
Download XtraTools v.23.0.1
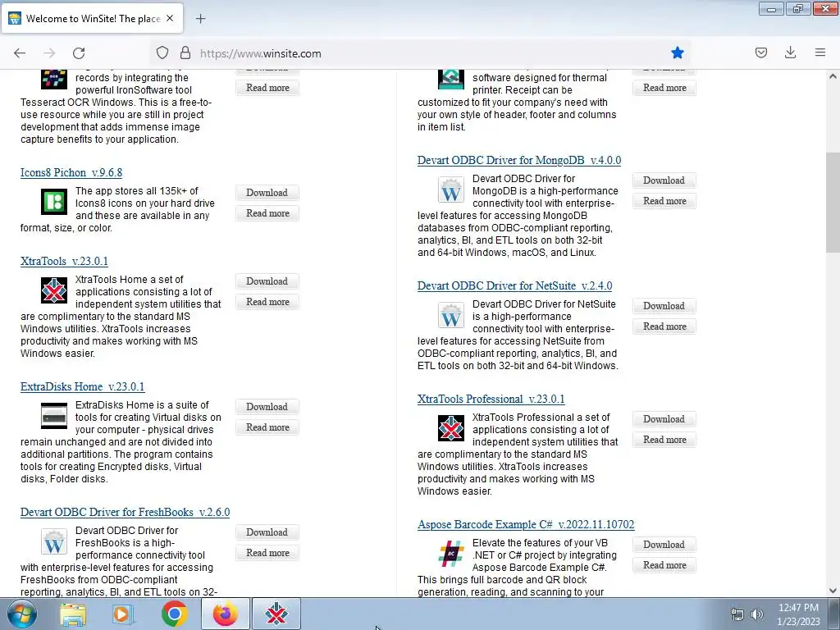point(267,281)
